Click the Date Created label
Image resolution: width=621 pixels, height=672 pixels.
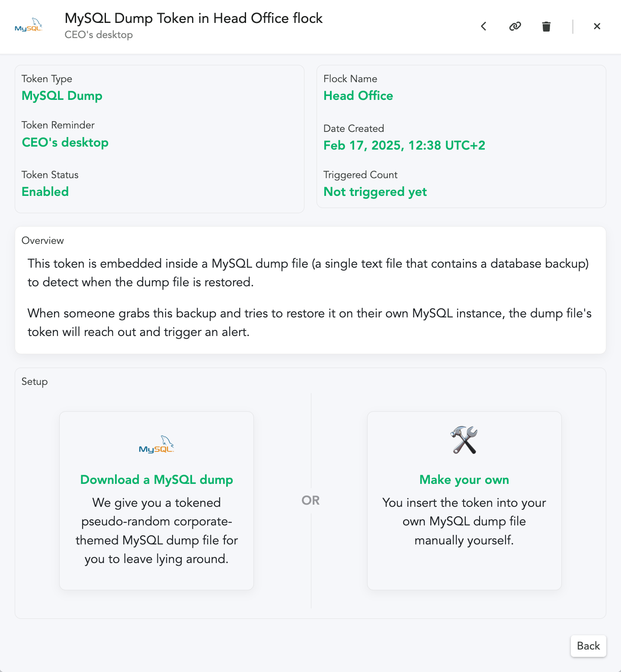354,128
